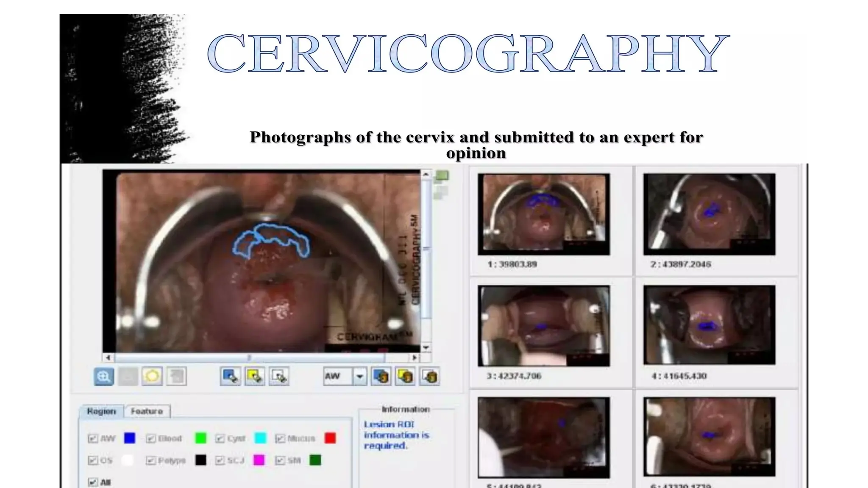Switch to the Region tab
Image resolution: width=868 pixels, height=488 pixels.
[101, 411]
